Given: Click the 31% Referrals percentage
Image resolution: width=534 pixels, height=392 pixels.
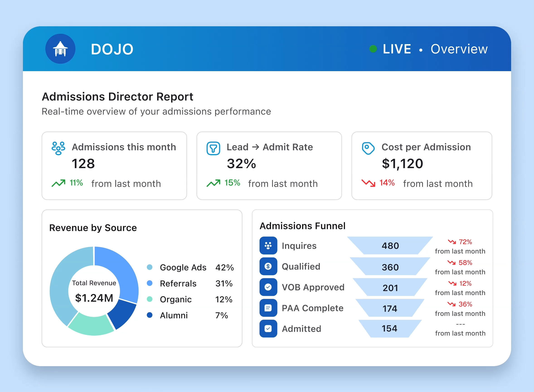Looking at the screenshot, I should click(x=224, y=283).
